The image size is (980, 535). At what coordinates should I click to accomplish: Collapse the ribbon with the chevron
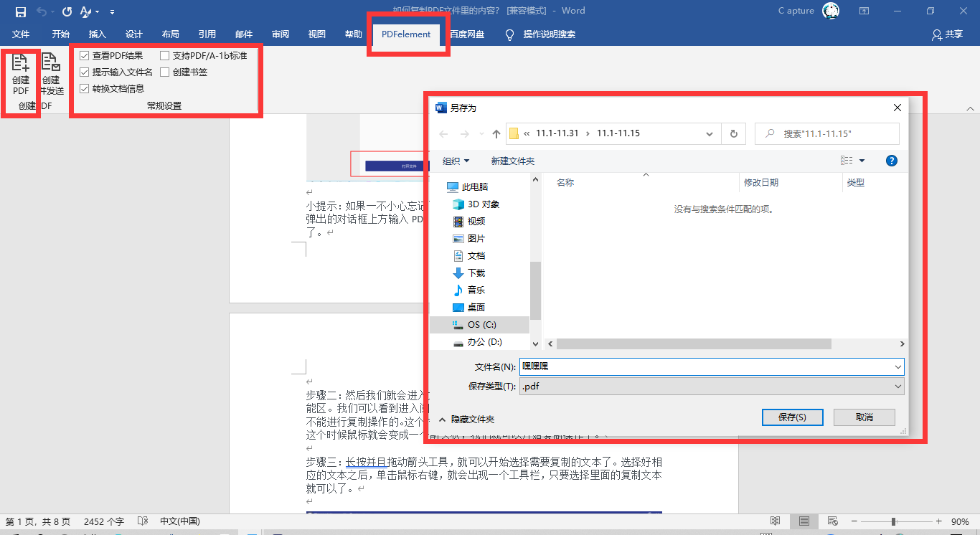(969, 109)
